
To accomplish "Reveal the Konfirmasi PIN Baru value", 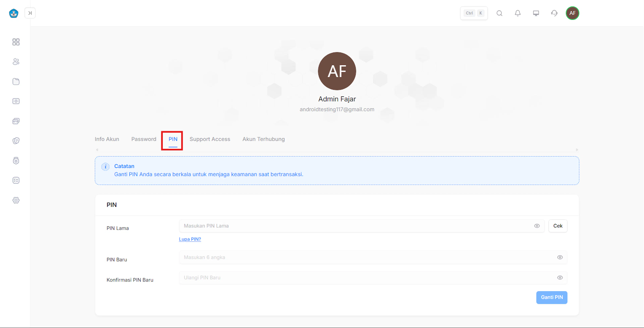I will (560, 278).
